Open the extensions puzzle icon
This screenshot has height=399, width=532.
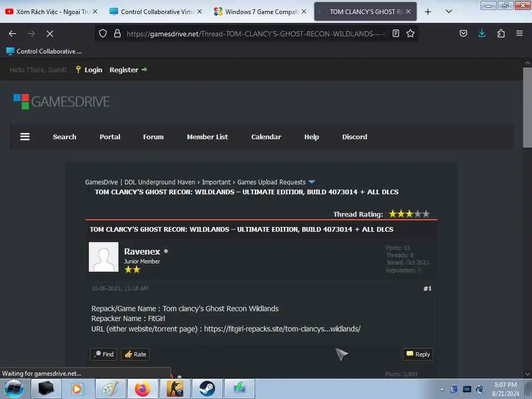pyautogui.click(x=501, y=34)
